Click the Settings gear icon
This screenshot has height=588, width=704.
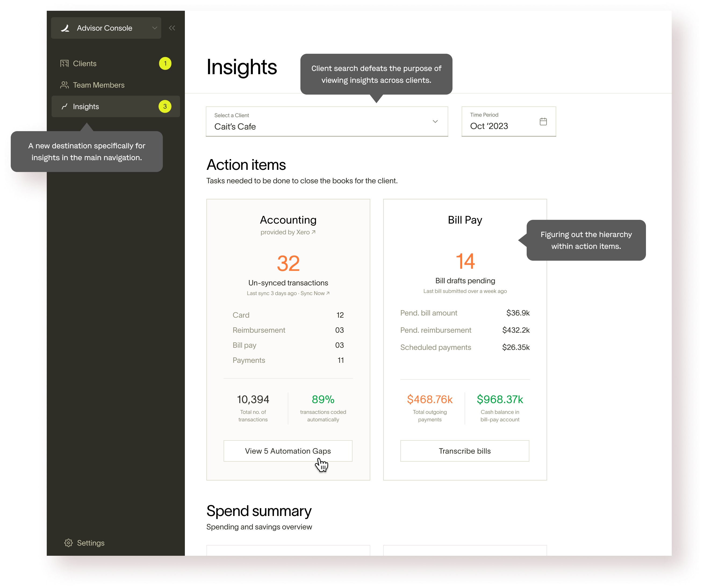pos(69,543)
